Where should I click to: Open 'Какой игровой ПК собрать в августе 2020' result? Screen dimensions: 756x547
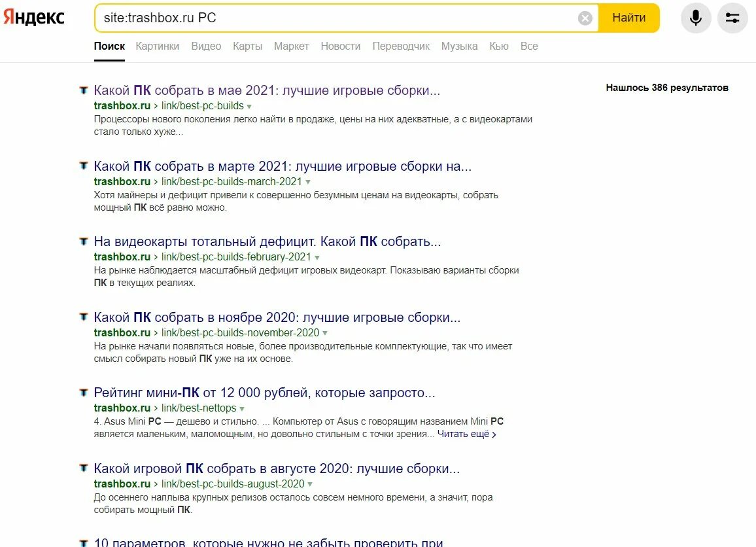pos(277,468)
